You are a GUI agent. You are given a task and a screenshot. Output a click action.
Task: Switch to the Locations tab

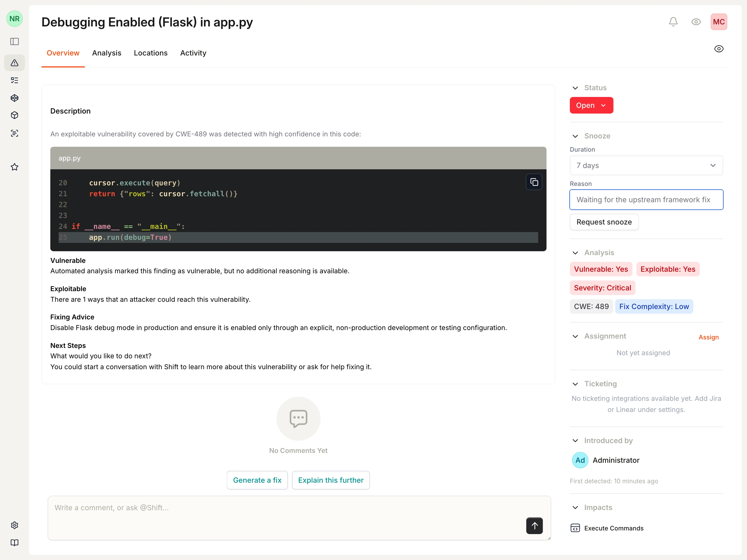coord(151,53)
